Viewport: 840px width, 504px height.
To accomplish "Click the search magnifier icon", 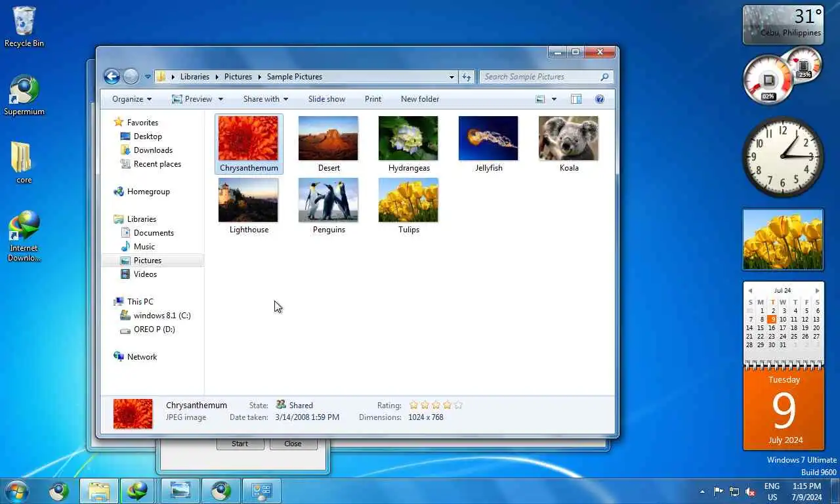I will [604, 77].
